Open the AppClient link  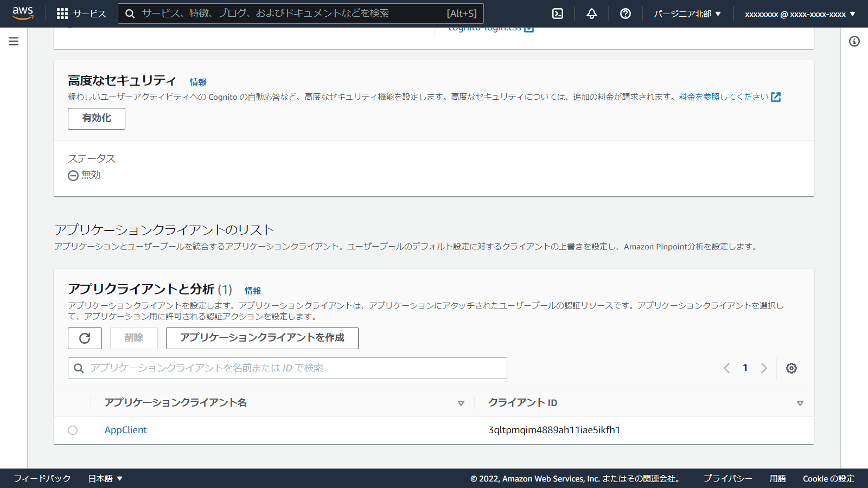tap(125, 430)
